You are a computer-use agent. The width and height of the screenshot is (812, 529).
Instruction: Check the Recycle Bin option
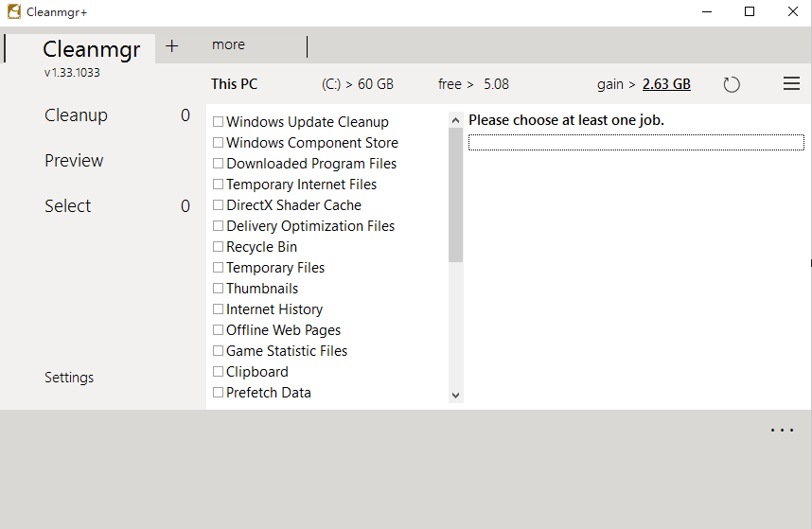tap(219, 247)
